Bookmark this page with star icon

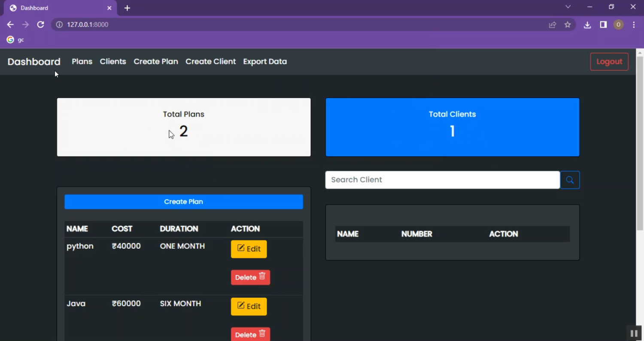pyautogui.click(x=568, y=25)
